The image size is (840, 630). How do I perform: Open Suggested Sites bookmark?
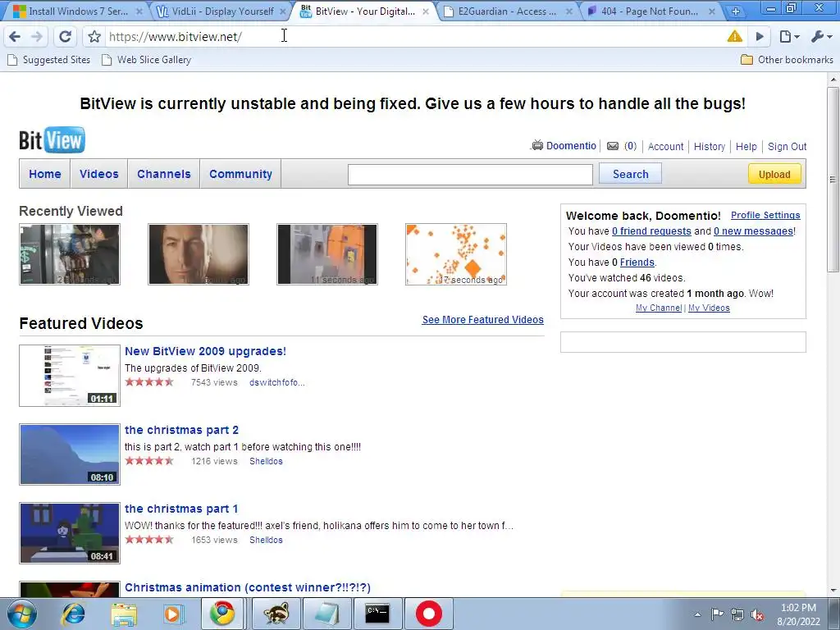pos(48,60)
